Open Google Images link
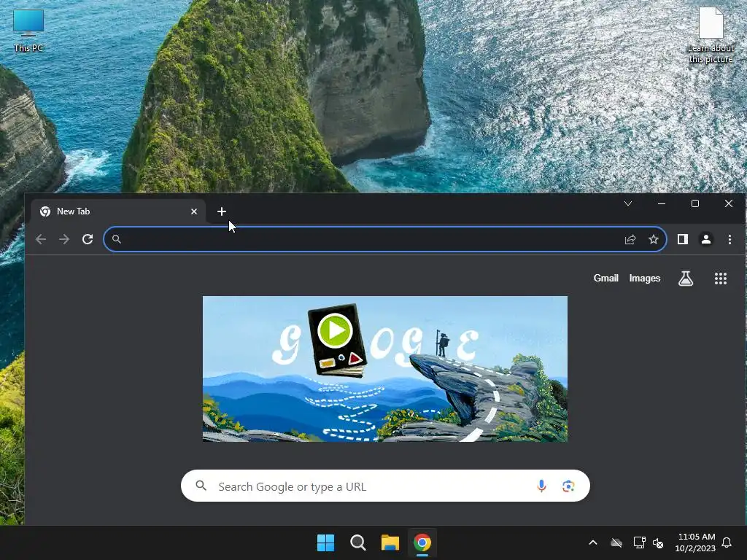The width and height of the screenshot is (747, 560). (x=645, y=278)
